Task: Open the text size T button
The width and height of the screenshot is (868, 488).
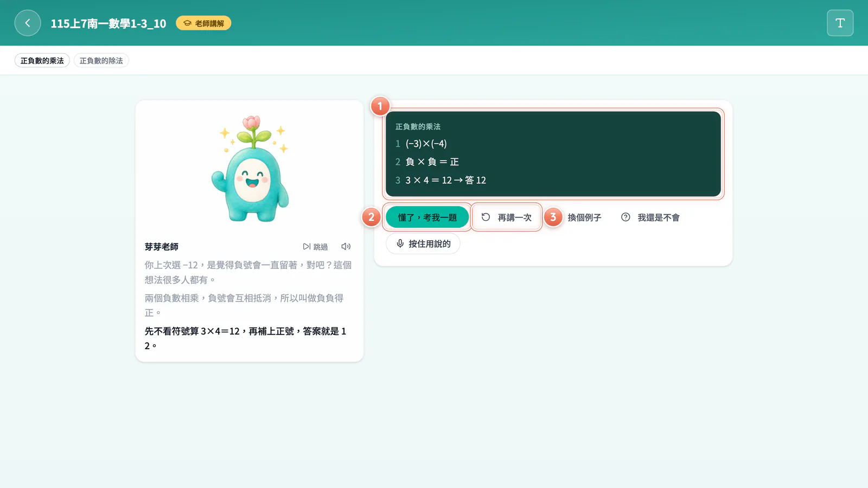Action: click(x=840, y=23)
